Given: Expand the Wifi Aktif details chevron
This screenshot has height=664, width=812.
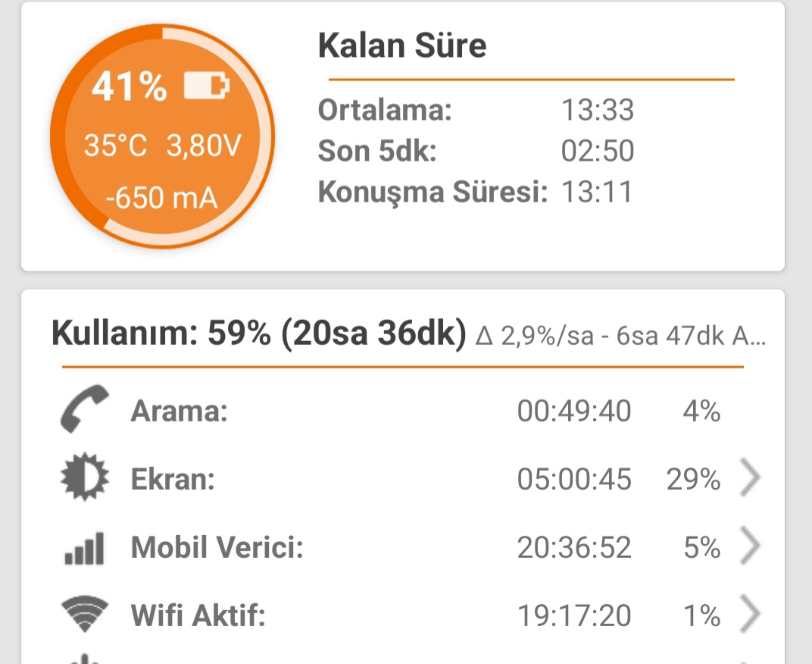Looking at the screenshot, I should click(750, 614).
